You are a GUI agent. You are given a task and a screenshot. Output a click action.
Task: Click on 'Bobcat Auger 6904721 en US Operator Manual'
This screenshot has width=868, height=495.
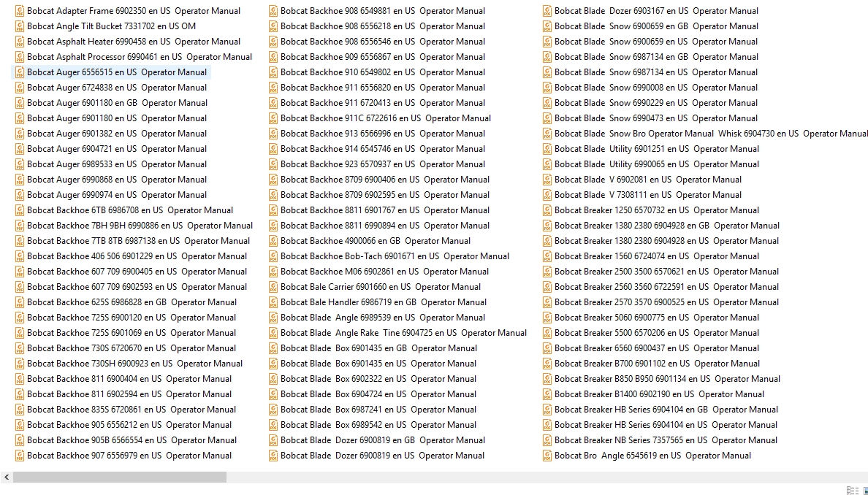click(117, 149)
